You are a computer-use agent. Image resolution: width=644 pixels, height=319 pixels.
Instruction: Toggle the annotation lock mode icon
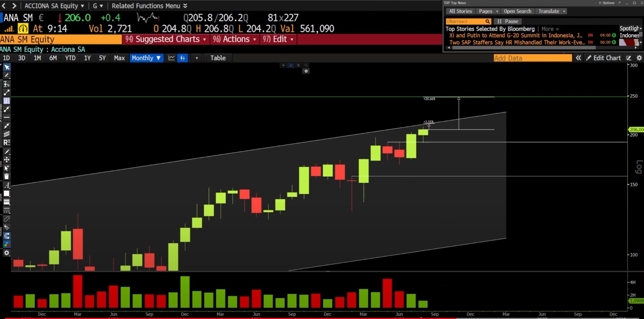7,227
